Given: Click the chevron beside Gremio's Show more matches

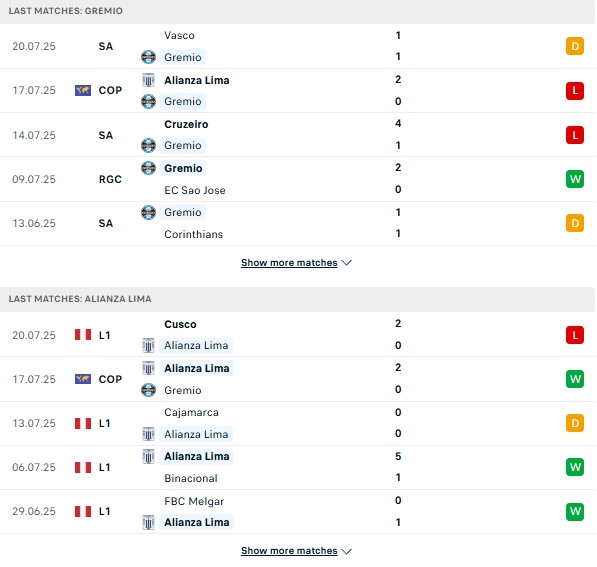Looking at the screenshot, I should pyautogui.click(x=346, y=263).
